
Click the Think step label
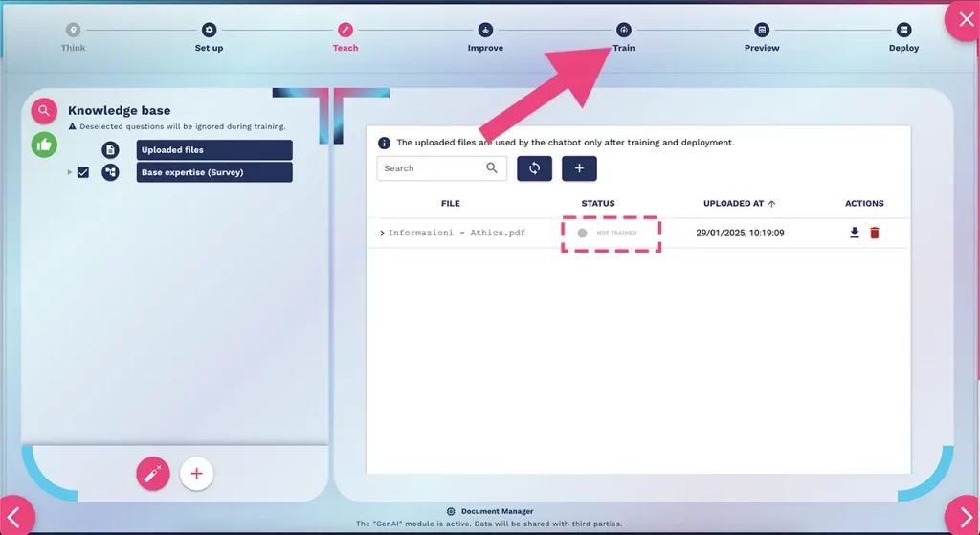[x=73, y=48]
